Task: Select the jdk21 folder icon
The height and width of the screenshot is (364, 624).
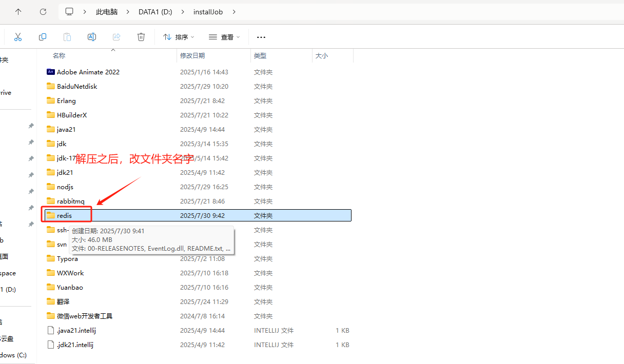Action: coord(50,172)
